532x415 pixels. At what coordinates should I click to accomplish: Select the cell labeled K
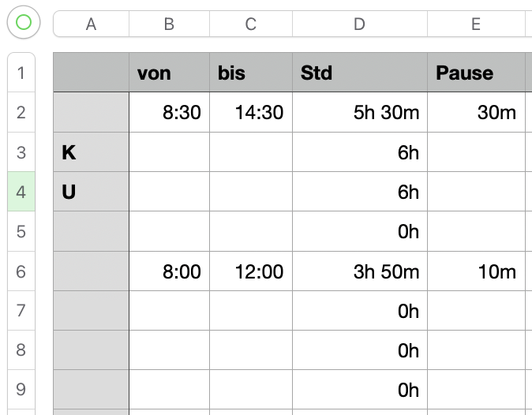[91, 152]
